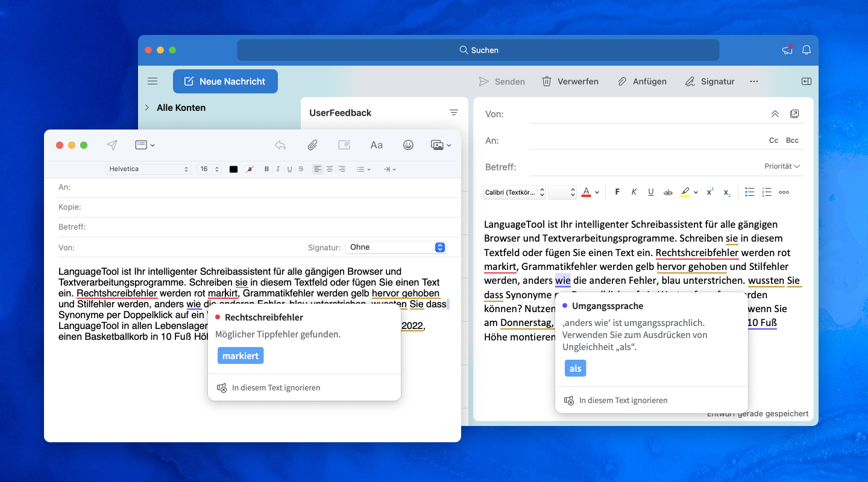Open the filter icon next to UserFeedback
Image resolution: width=868 pixels, height=482 pixels.
pos(454,113)
